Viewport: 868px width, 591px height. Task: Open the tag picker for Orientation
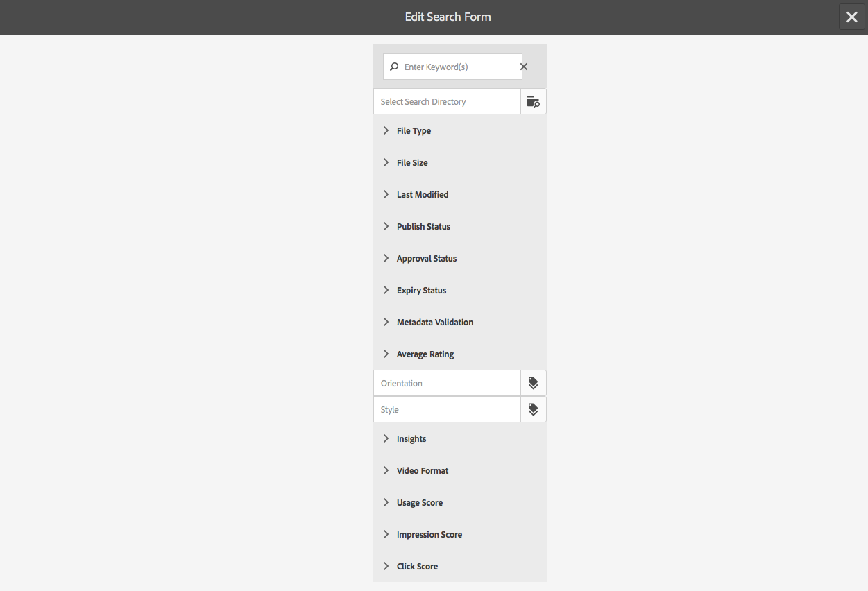[533, 383]
